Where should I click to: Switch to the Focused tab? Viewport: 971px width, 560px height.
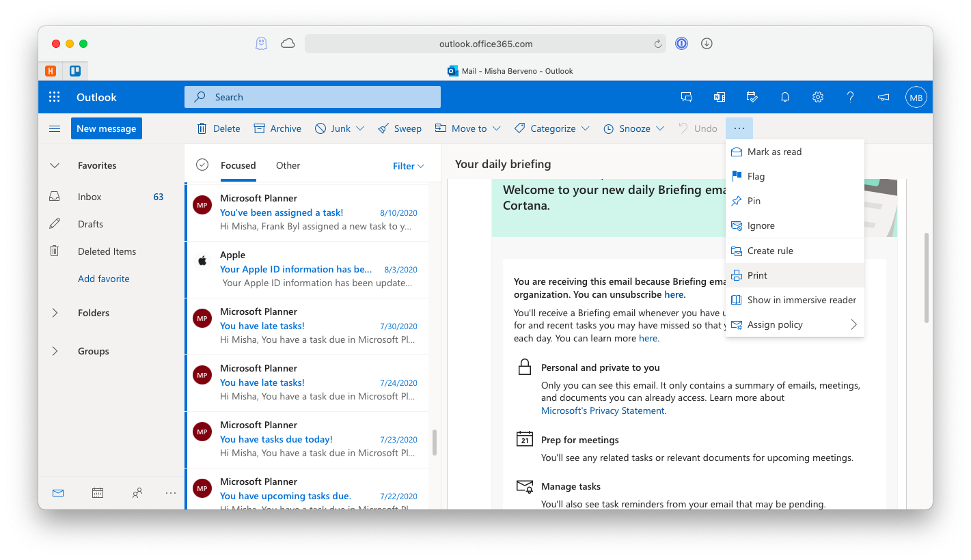(238, 165)
